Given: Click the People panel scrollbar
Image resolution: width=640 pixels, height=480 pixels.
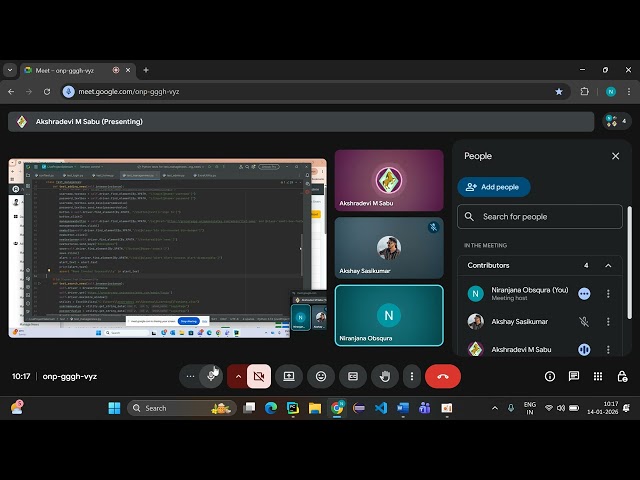Looking at the screenshot, I should click(x=629, y=263).
